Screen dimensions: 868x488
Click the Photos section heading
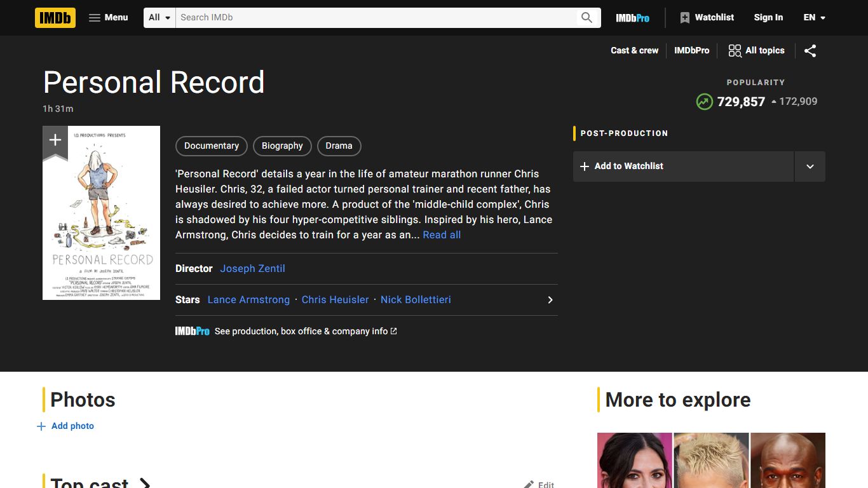click(x=83, y=400)
